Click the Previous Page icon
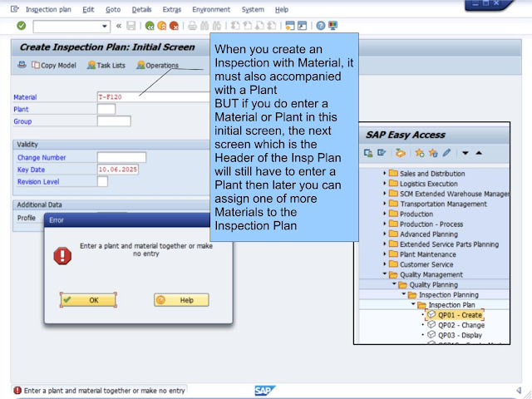This screenshot has width=532, height=399. pyautogui.click(x=248, y=26)
